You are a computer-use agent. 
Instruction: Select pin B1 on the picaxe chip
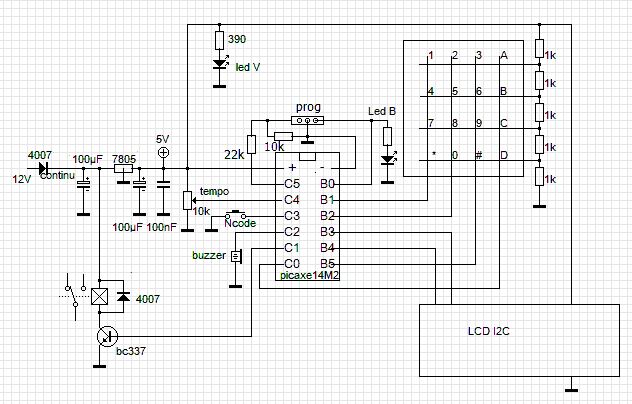pyautogui.click(x=327, y=200)
